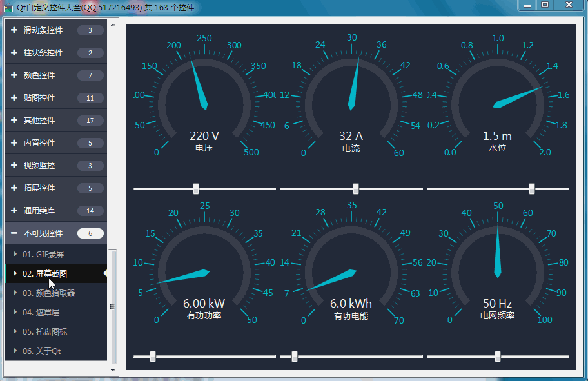The width and height of the screenshot is (588, 381).
Task: Open 05. 托盘图标 entry
Action: 45,331
